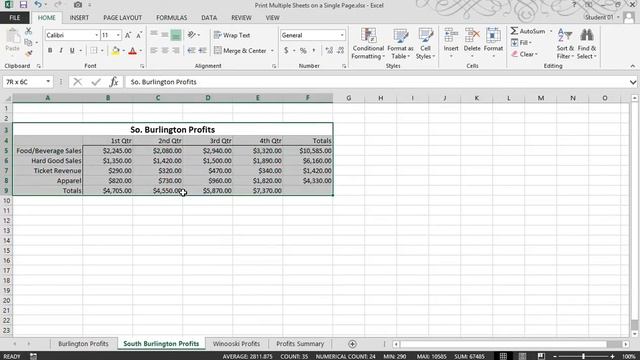Expand the formula bar
This screenshot has height=360, width=640.
point(633,82)
